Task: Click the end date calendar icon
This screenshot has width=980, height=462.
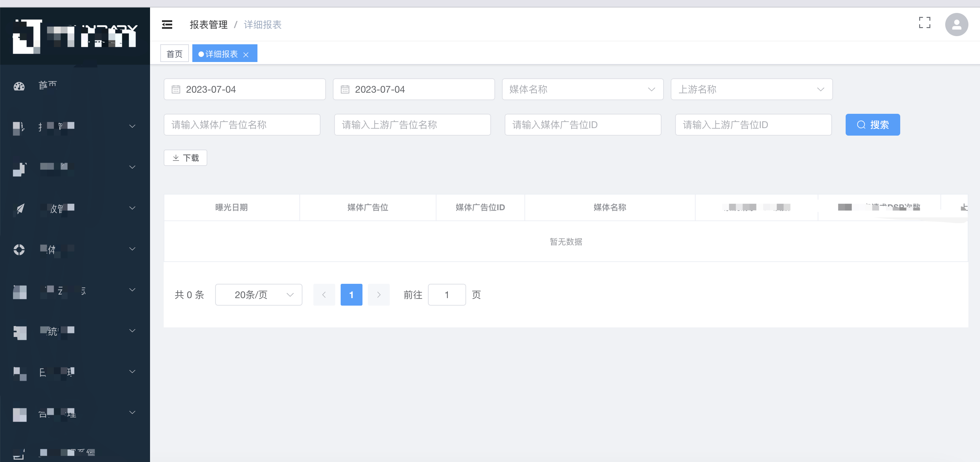Action: tap(345, 89)
